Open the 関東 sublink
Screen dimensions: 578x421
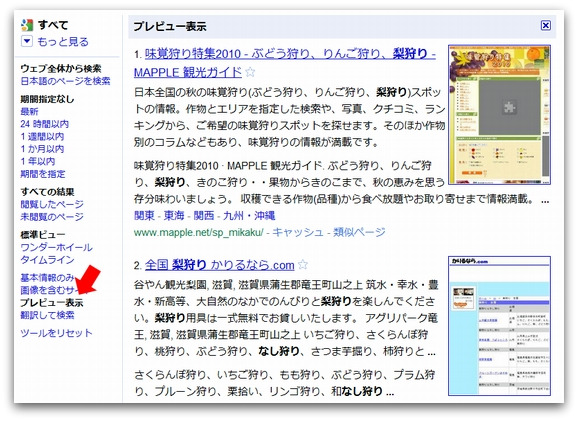(144, 215)
